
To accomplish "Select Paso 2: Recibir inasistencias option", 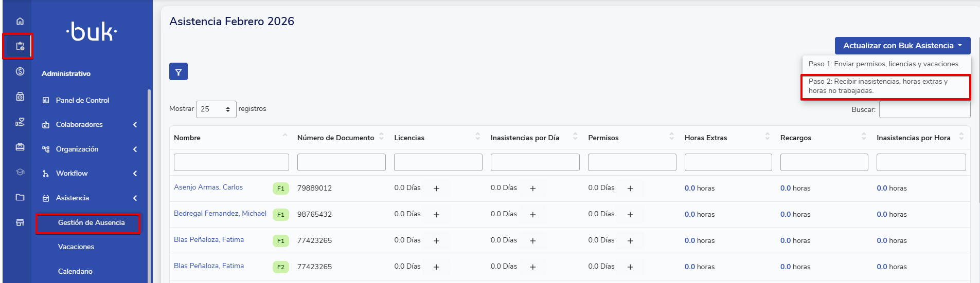I will point(885,86).
